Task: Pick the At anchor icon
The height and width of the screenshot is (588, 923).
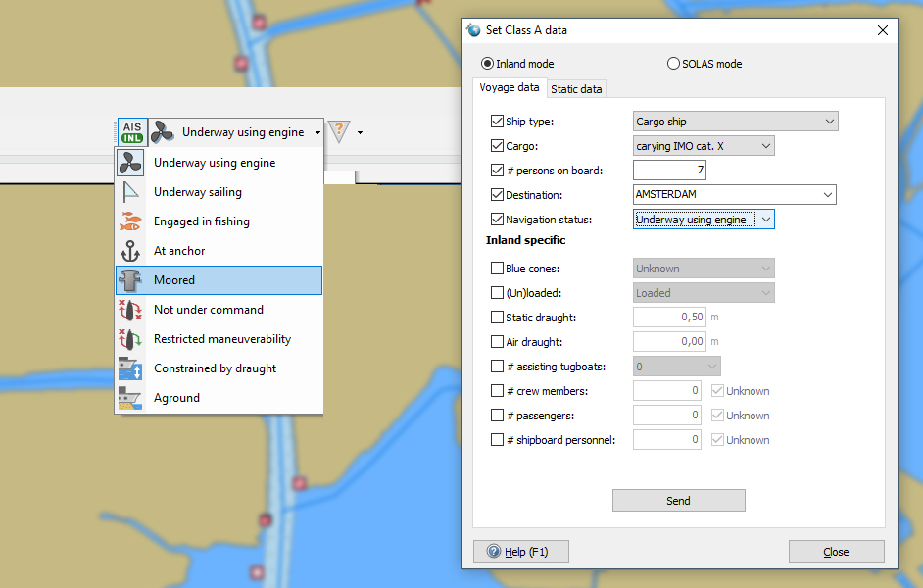Action: coord(130,251)
